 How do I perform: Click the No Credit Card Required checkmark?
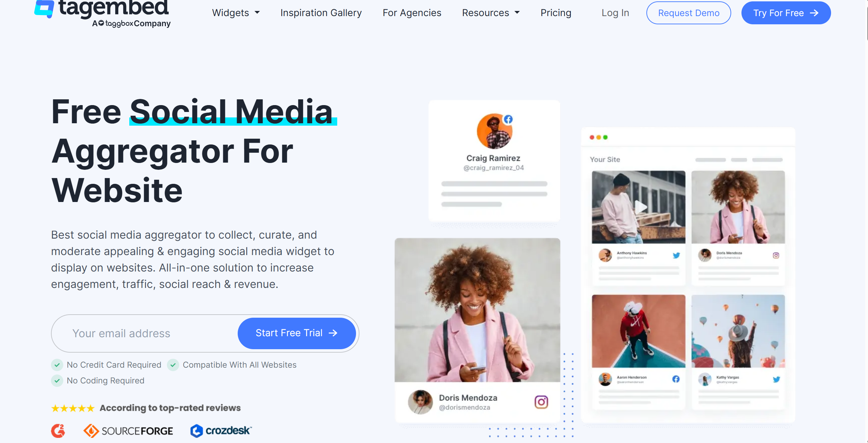click(57, 365)
